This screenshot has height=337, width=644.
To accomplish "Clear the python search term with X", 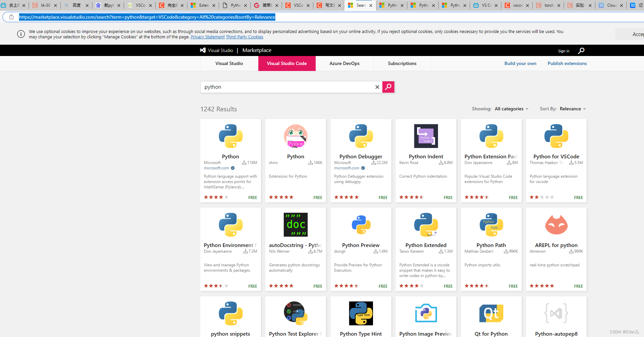I will [377, 87].
